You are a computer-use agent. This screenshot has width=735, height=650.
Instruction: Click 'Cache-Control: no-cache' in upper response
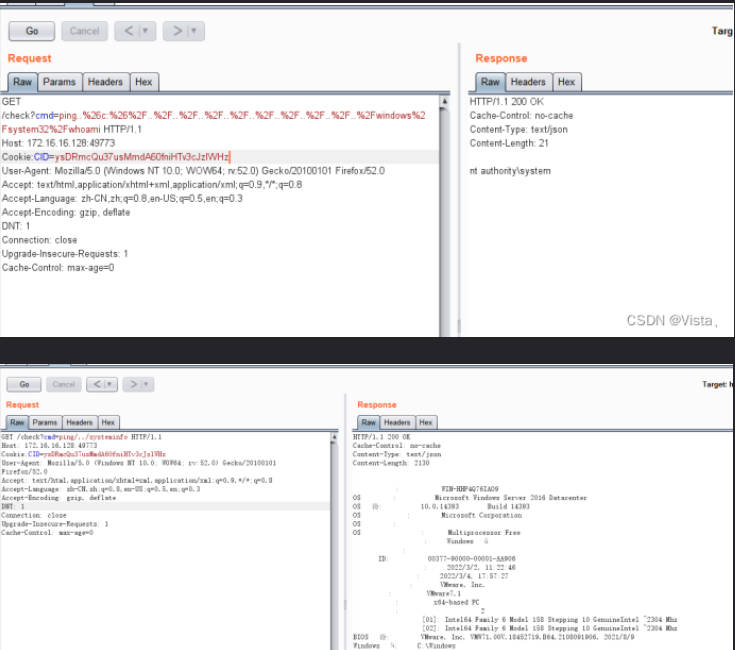[x=521, y=115]
